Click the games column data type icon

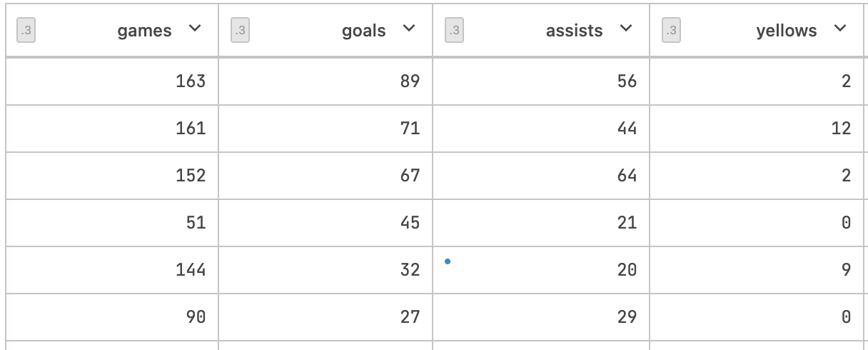(26, 31)
